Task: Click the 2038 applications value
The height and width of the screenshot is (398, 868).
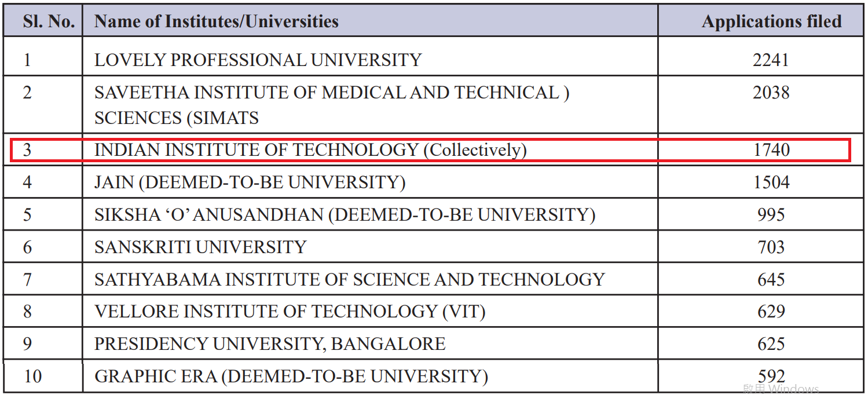Action: 771,93
